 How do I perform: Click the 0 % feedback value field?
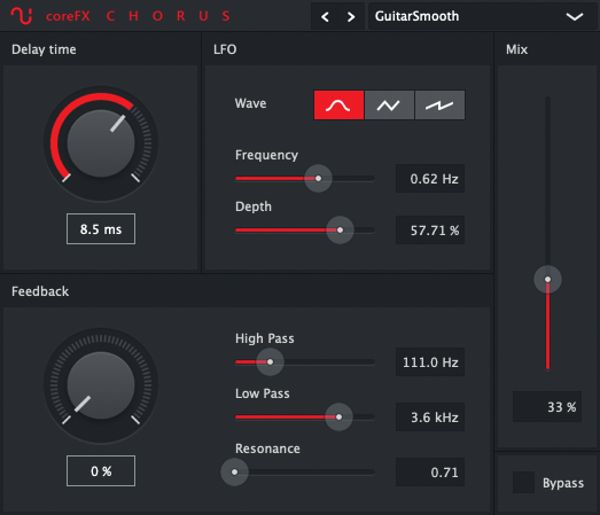(x=100, y=471)
